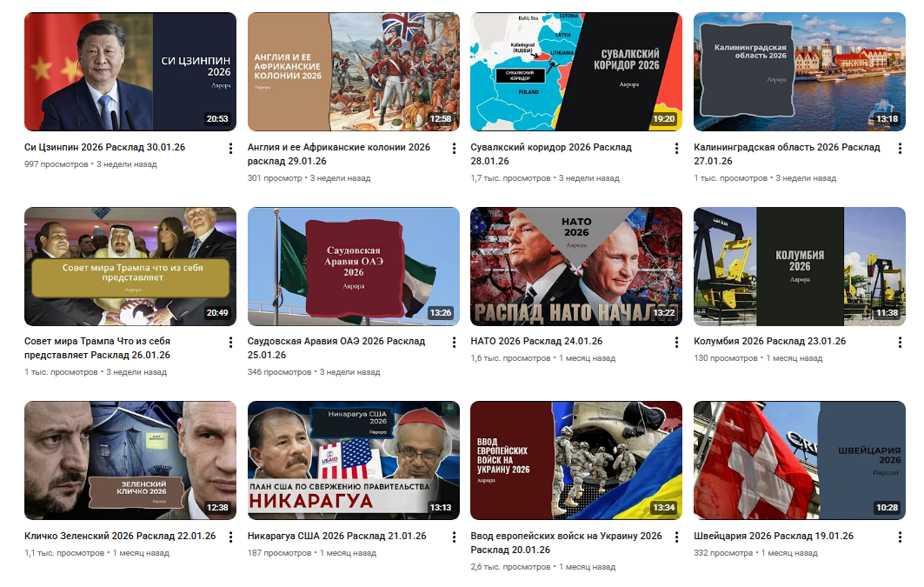Screen dimensions: 924x587
Task: Open more actions for Совет мира Трампа video
Action: (x=230, y=343)
